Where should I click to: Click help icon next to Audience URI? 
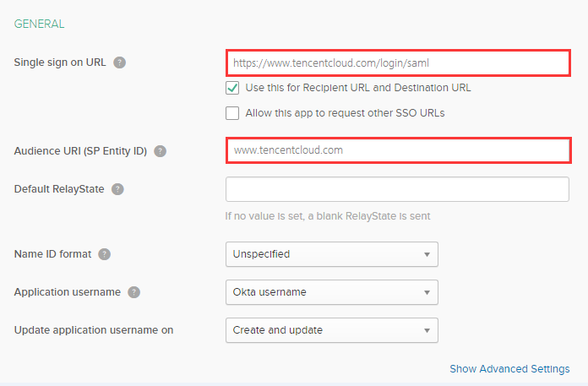(161, 151)
